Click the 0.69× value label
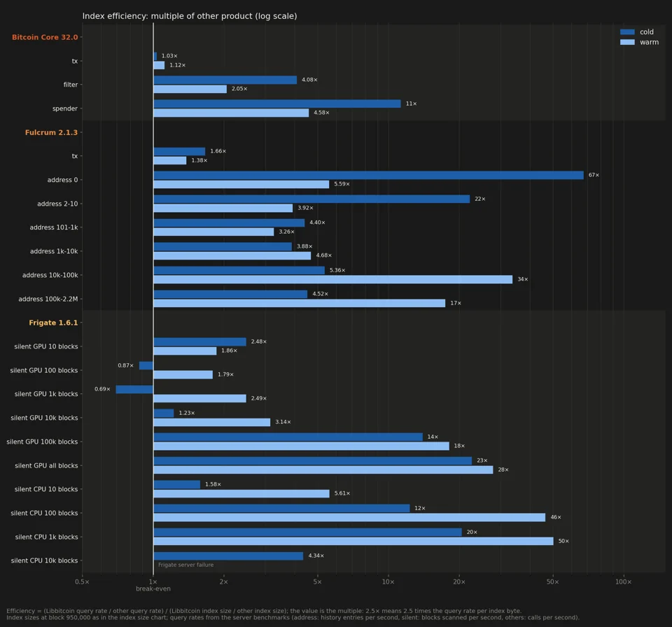 pos(102,389)
